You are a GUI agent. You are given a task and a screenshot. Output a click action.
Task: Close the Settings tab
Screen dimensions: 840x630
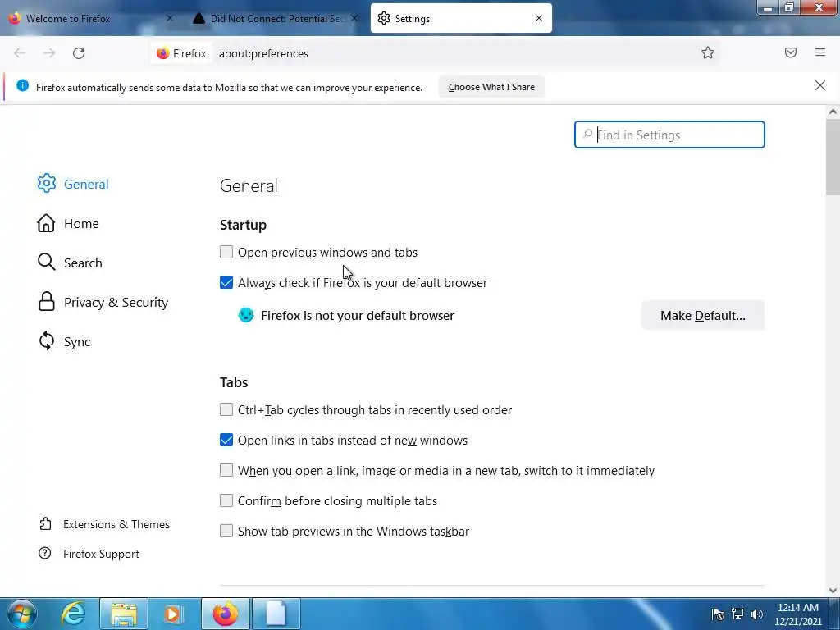click(x=539, y=18)
